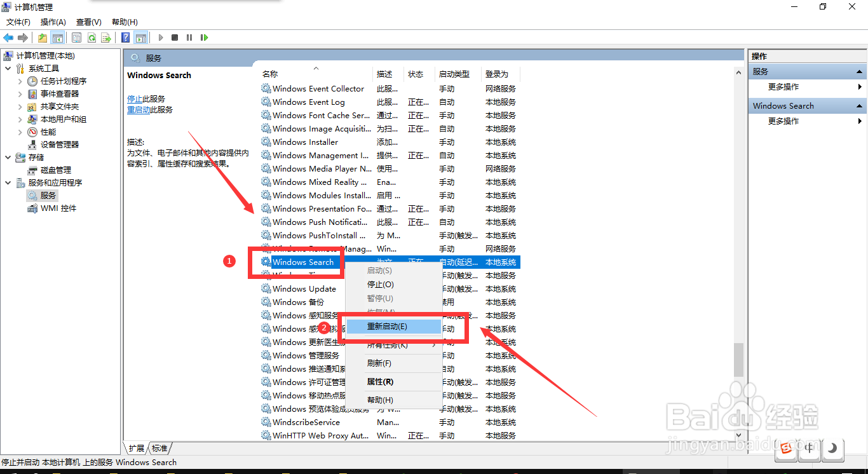This screenshot has width=868, height=474.
Task: Select 性能 in the tree
Action: point(48,132)
